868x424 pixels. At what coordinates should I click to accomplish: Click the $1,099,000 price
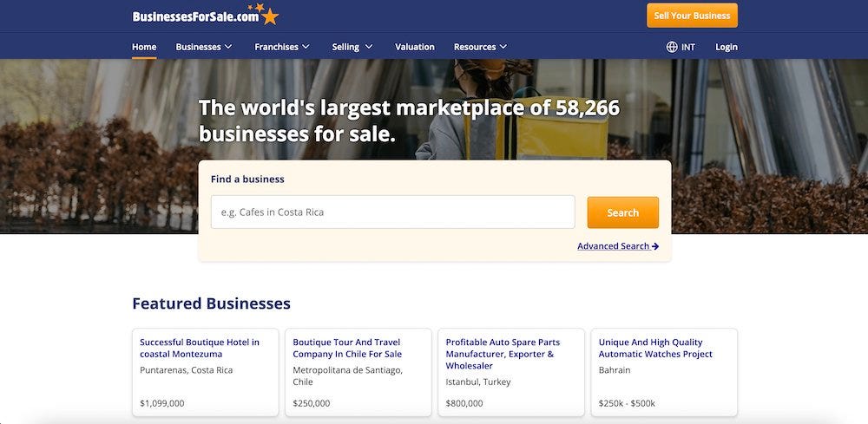click(x=162, y=403)
